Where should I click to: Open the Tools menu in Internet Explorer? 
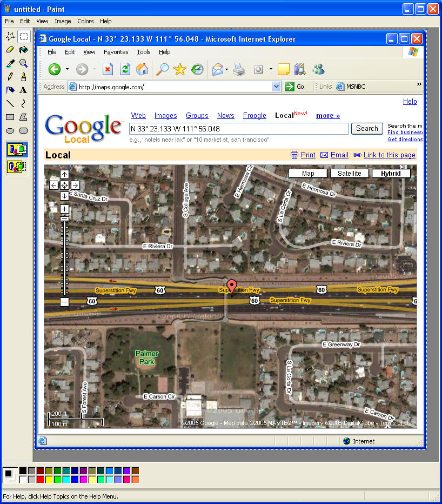144,52
